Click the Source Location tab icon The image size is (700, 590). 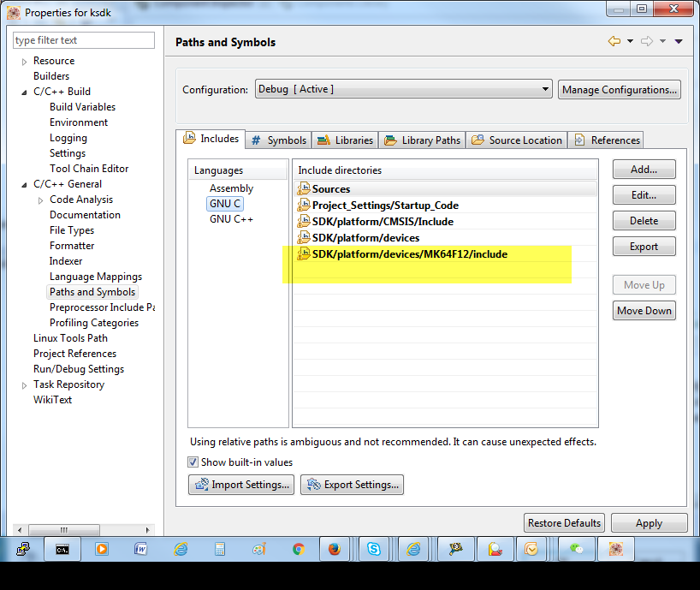478,140
